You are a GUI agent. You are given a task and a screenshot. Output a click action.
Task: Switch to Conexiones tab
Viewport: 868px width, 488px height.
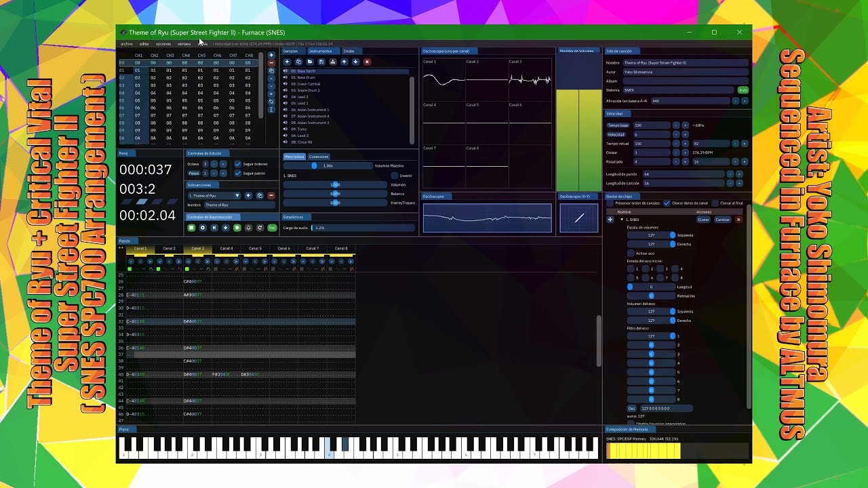tap(319, 157)
